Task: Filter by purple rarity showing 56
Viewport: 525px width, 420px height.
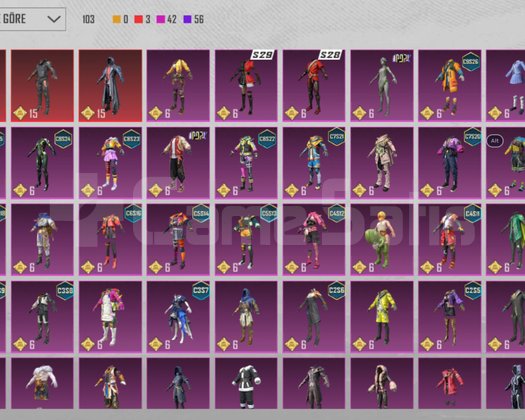Action: tap(194, 19)
